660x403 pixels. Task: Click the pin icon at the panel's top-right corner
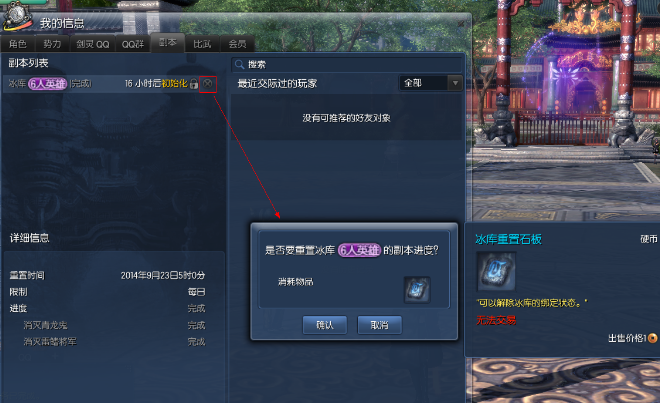[x=461, y=24]
